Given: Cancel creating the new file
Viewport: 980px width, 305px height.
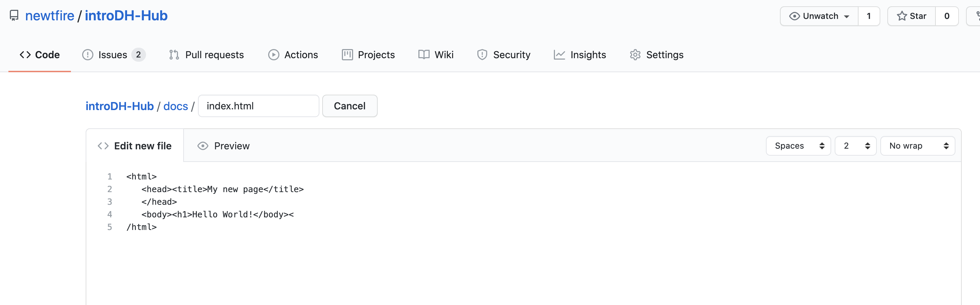Looking at the screenshot, I should pyautogui.click(x=349, y=106).
